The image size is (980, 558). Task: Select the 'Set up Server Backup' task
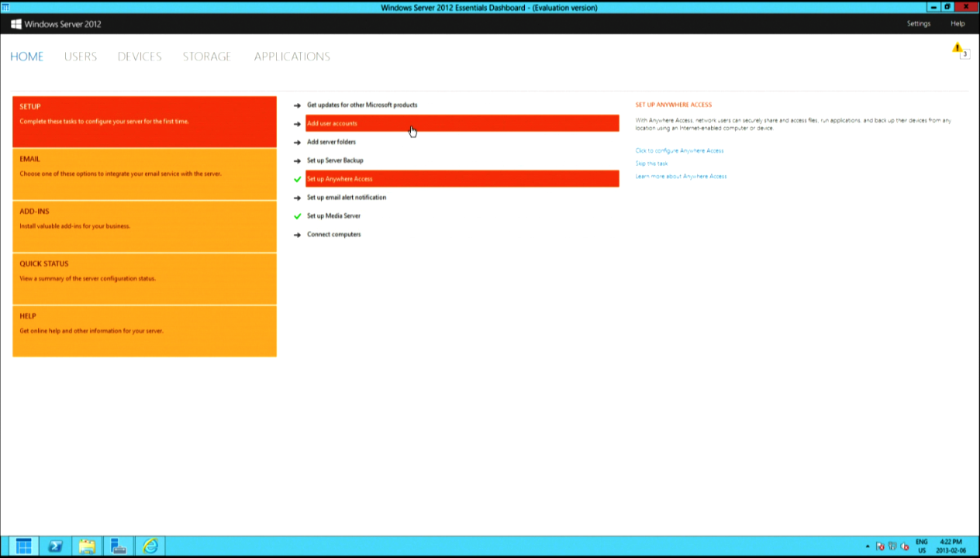coord(335,160)
